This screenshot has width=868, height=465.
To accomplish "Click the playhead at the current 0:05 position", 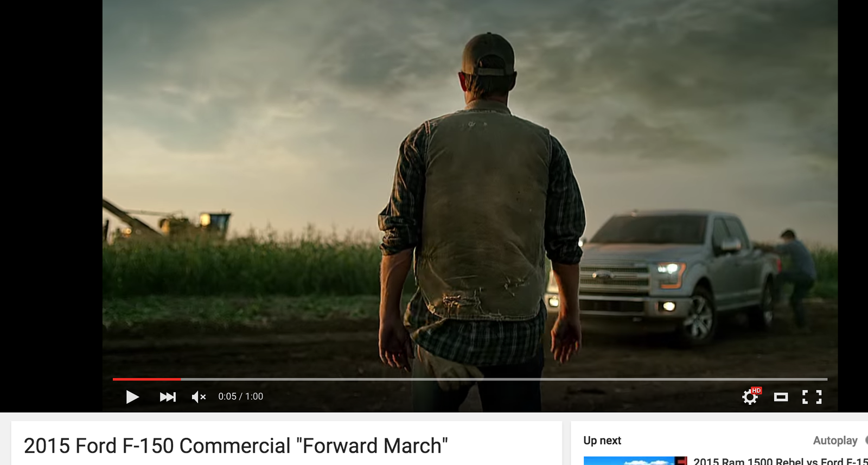I will pos(181,379).
